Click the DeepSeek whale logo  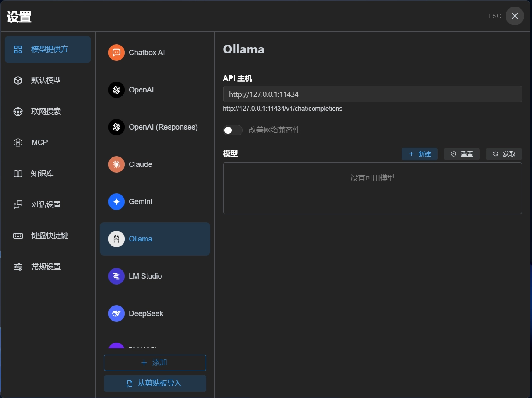tap(116, 314)
